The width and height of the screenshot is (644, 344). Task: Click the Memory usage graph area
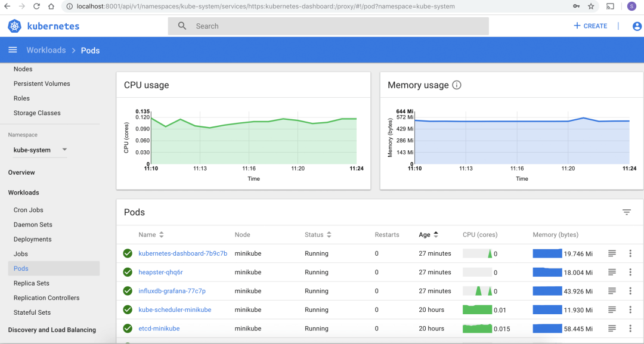click(x=522, y=138)
